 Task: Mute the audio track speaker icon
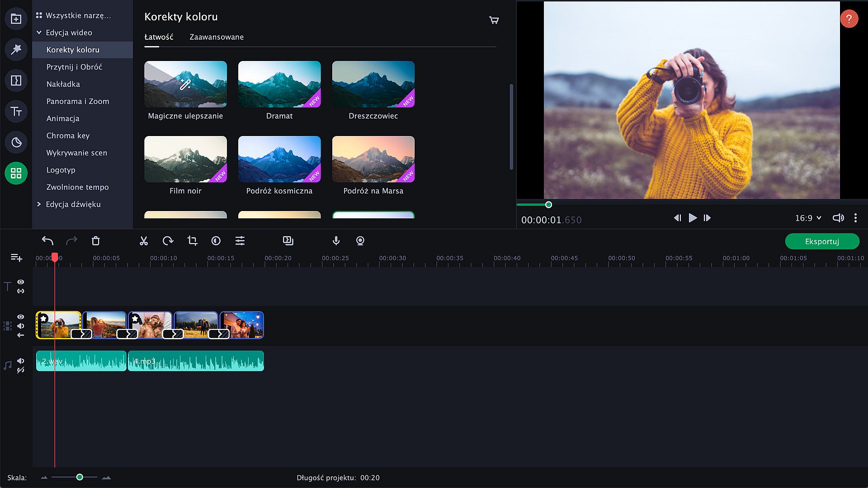[21, 361]
